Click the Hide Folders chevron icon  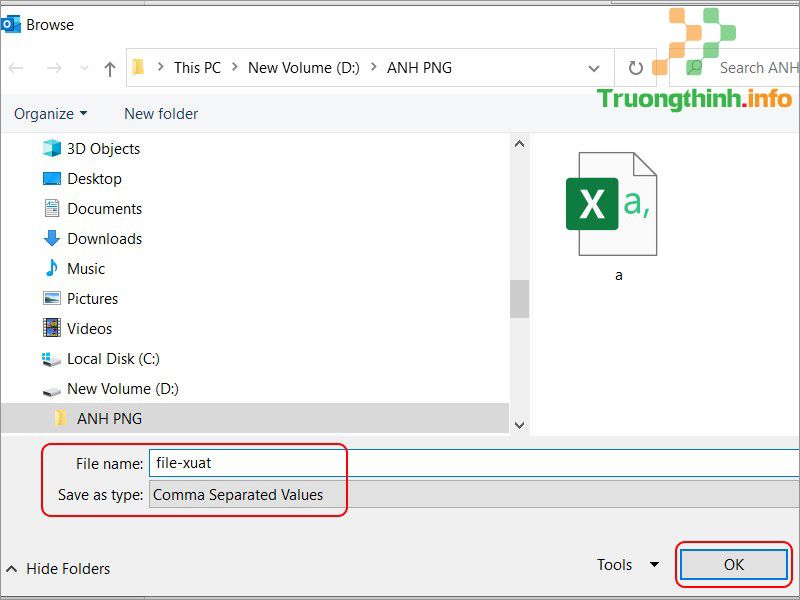pyautogui.click(x=12, y=568)
